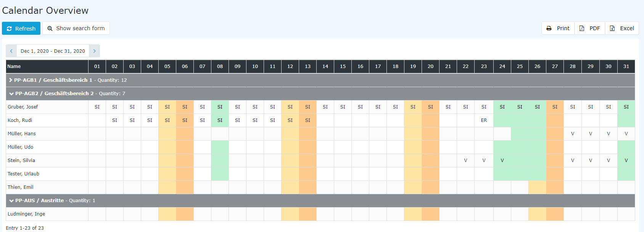Click the date range Dec 1 - Dec 31, 2020
The width and height of the screenshot is (644, 232).
[x=53, y=51]
